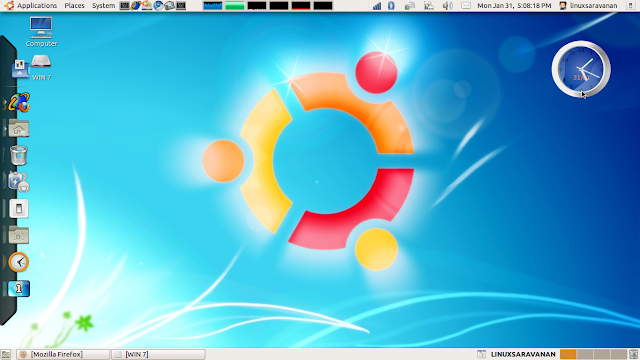Screen dimensions: 640x360
Task: Click the green system monitor graph applet
Action: point(235,6)
